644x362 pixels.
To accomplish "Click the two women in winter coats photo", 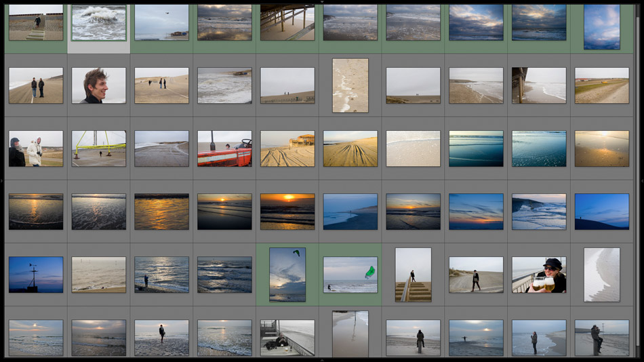I will coord(36,148).
